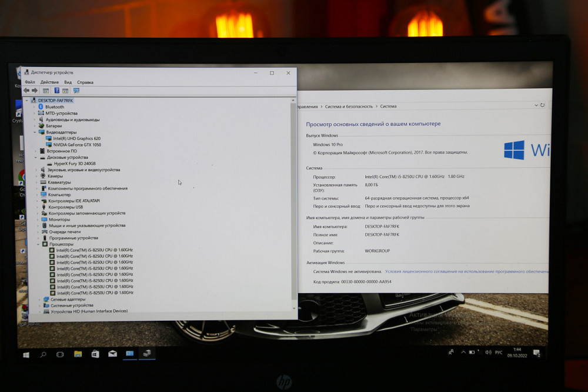Open Microsoft Store from the taskbar

pyautogui.click(x=95, y=354)
